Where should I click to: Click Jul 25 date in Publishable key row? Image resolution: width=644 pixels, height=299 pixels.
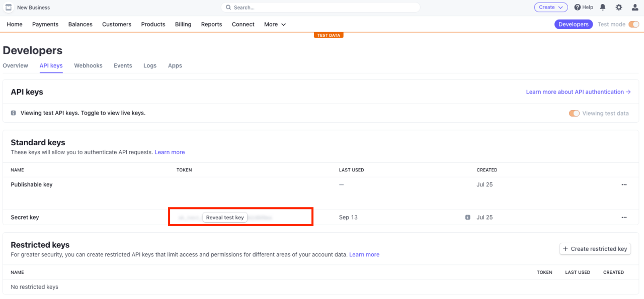[x=485, y=185]
